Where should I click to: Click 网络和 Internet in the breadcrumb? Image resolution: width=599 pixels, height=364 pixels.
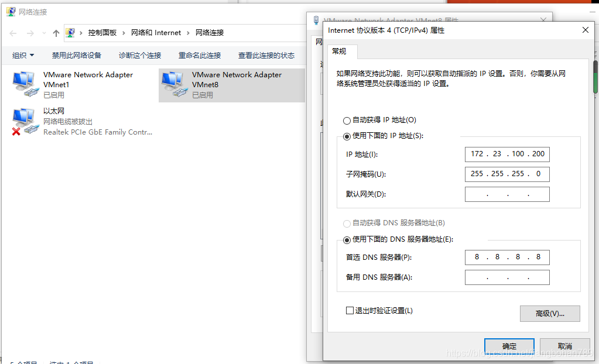tap(156, 33)
